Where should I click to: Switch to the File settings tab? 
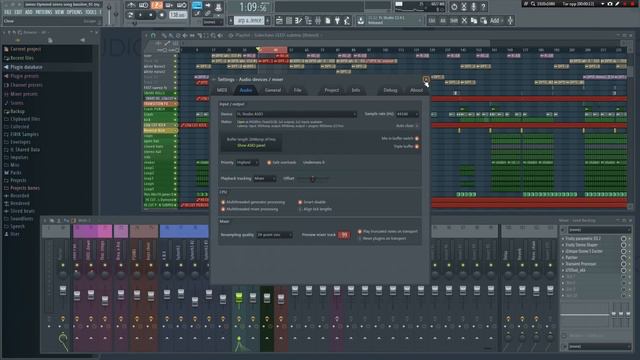coord(298,90)
